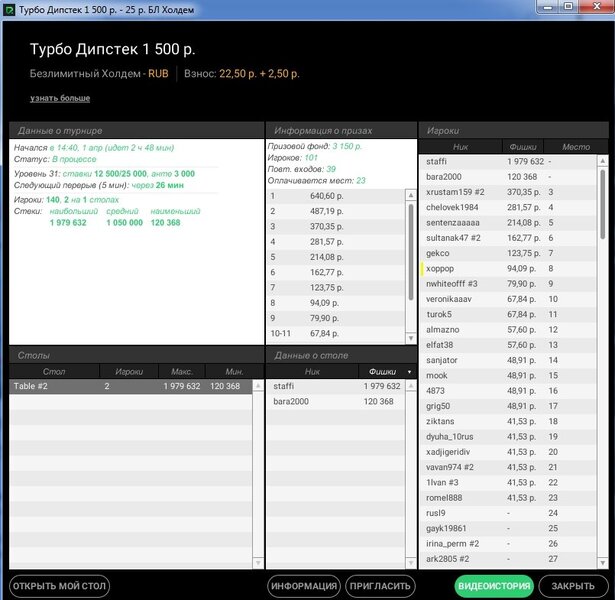
Task: Maximize the tournament lobby window
Action: pyautogui.click(x=568, y=6)
